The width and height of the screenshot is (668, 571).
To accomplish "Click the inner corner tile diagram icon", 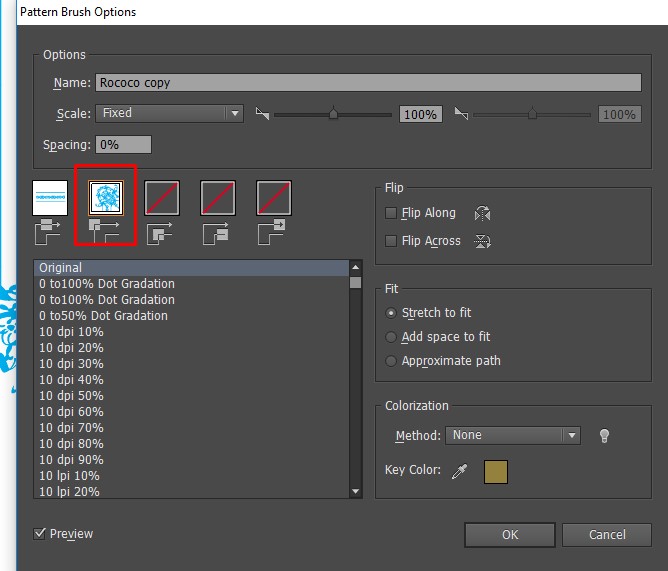I will tap(160, 234).
